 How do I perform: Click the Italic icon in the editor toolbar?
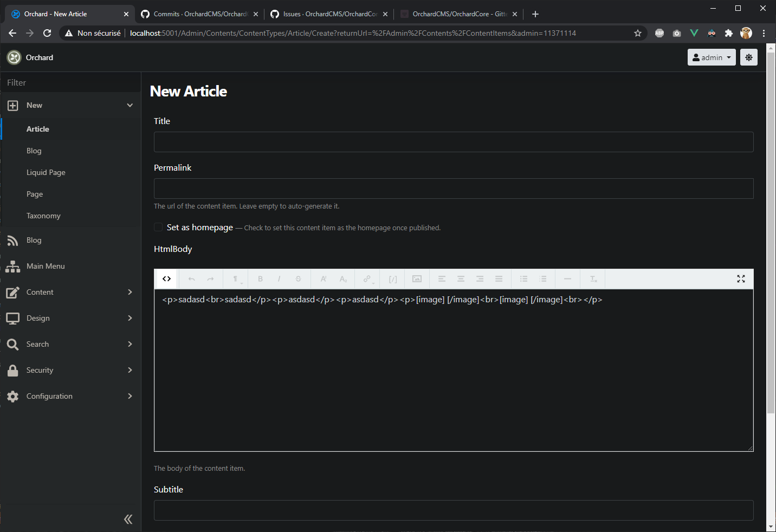(279, 278)
